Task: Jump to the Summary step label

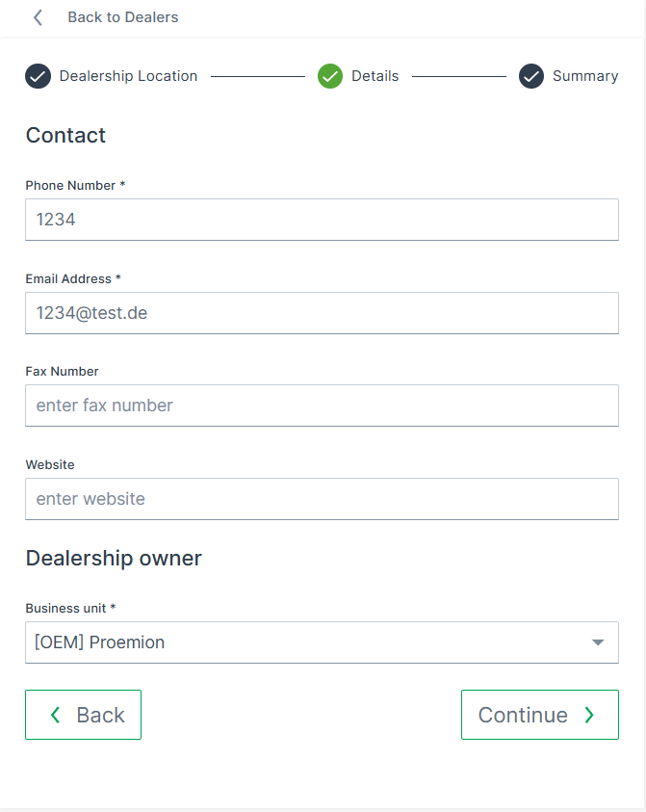Action: click(x=584, y=76)
